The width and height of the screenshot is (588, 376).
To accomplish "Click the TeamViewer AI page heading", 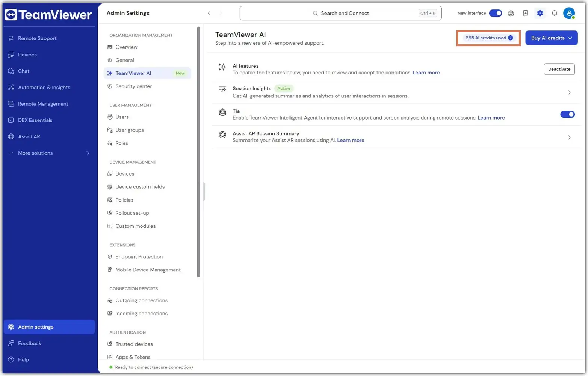I will 240,35.
